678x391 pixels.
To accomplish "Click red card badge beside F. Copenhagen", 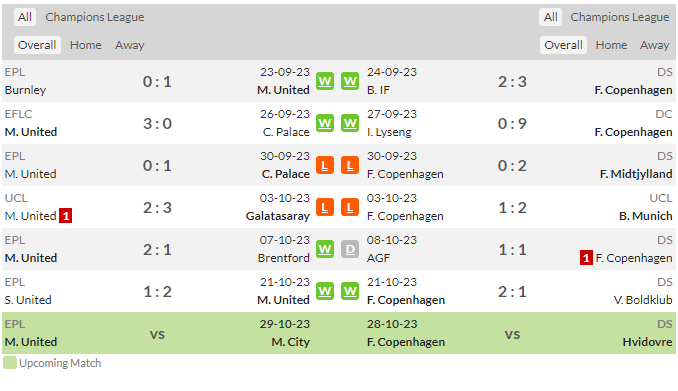I will 586,258.
